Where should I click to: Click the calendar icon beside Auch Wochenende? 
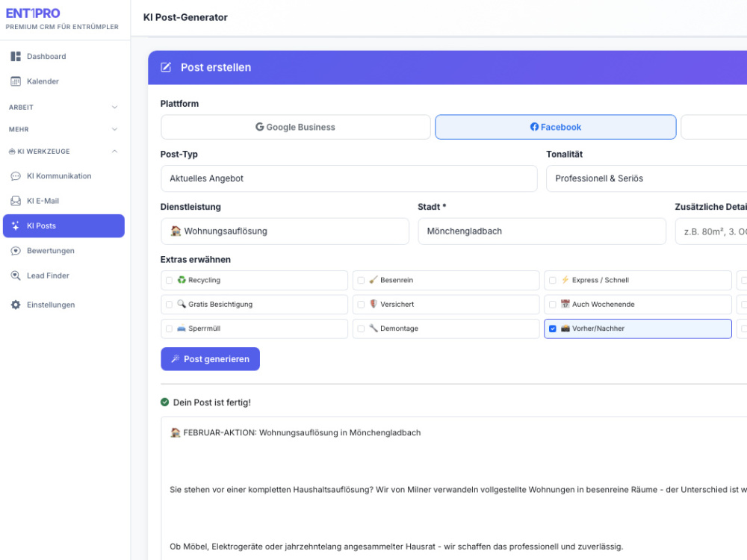(x=565, y=304)
